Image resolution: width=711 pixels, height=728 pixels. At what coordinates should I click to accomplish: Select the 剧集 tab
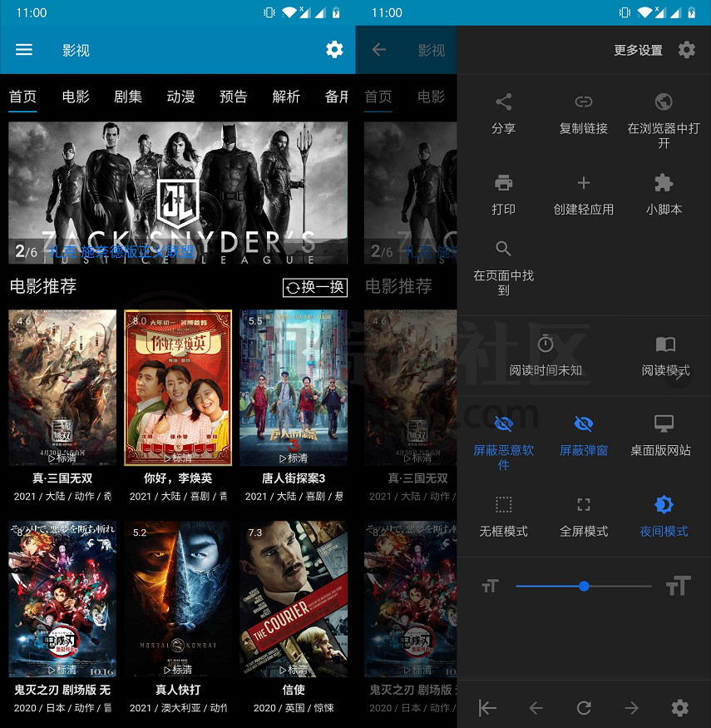tap(128, 97)
